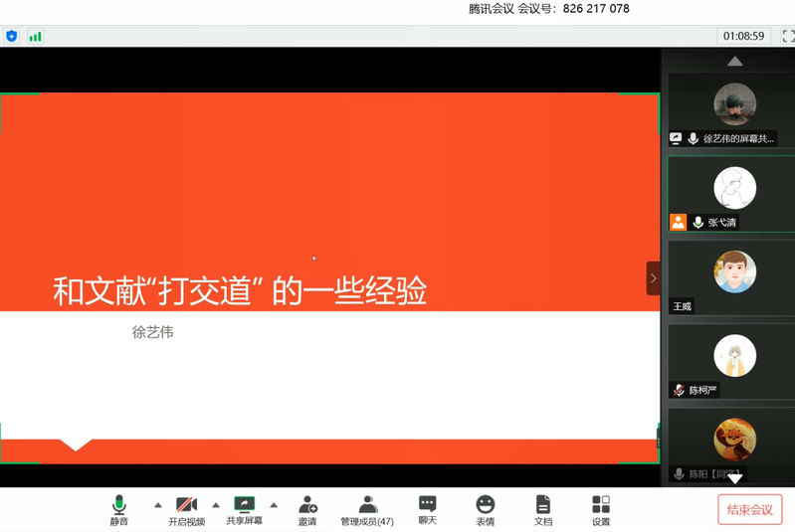Click the 表情 emoji reaction icon
Viewport: 795px width, 532px height.
click(x=485, y=509)
